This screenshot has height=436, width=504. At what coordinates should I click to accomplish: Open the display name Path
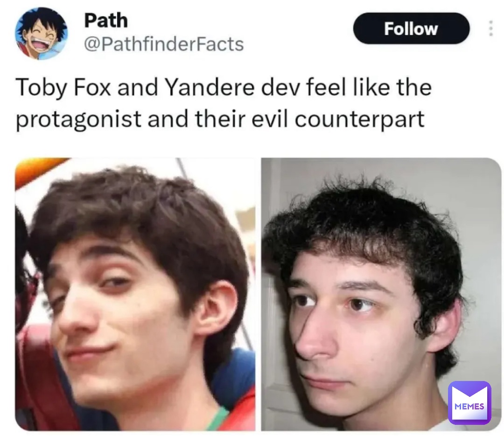[x=106, y=20]
